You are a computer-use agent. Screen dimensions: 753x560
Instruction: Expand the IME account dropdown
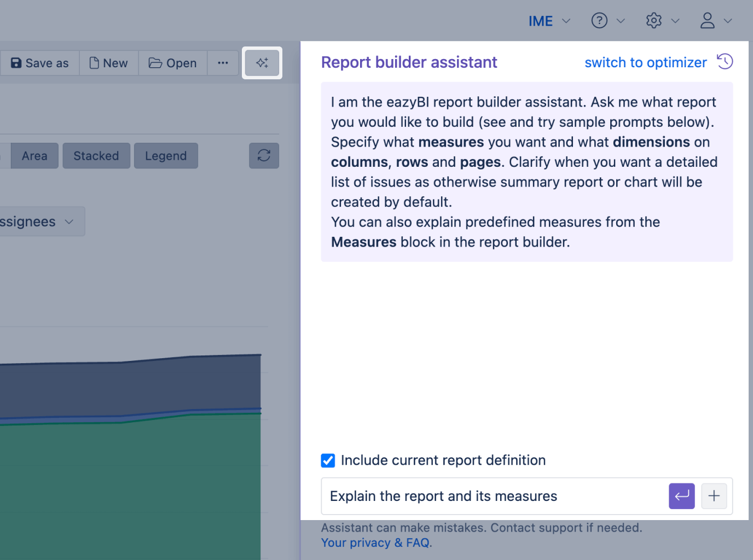point(549,21)
